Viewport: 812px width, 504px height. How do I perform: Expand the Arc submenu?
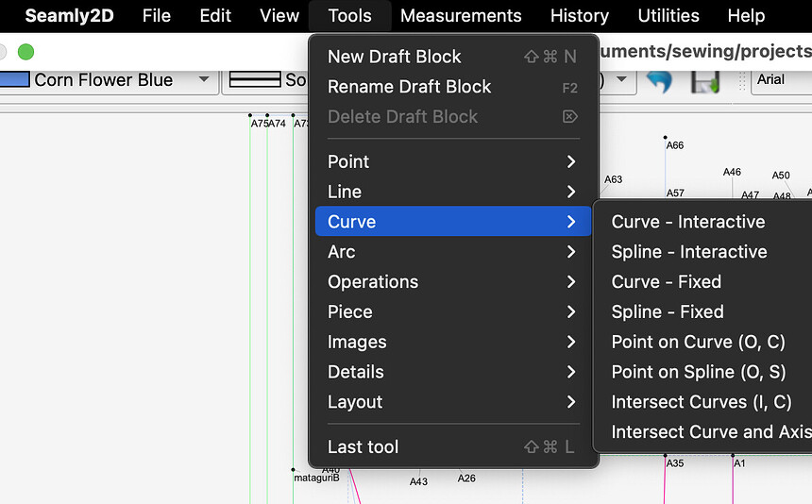tap(453, 251)
